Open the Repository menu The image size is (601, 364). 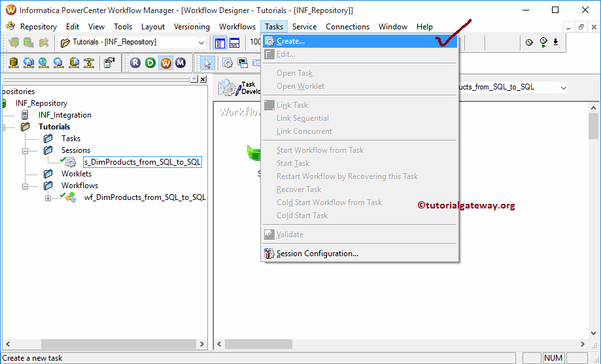click(x=39, y=27)
